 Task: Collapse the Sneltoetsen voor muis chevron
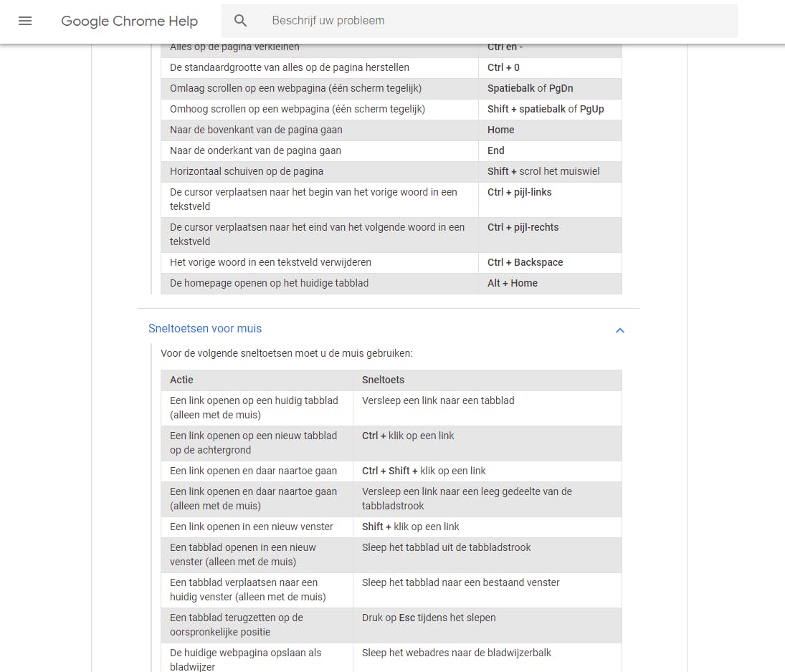click(620, 330)
